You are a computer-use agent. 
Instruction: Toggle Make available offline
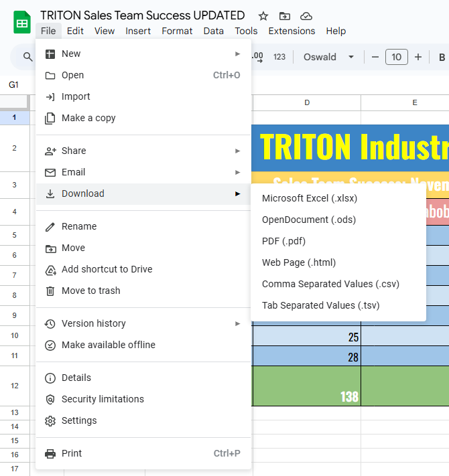pos(108,345)
